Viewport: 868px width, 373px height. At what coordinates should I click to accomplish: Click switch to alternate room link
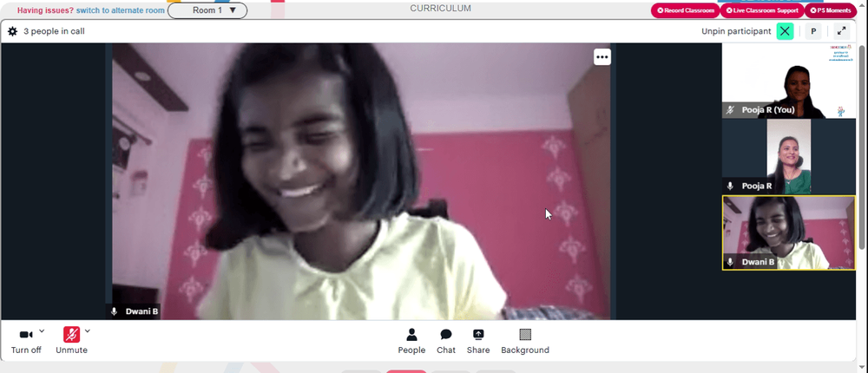click(120, 10)
